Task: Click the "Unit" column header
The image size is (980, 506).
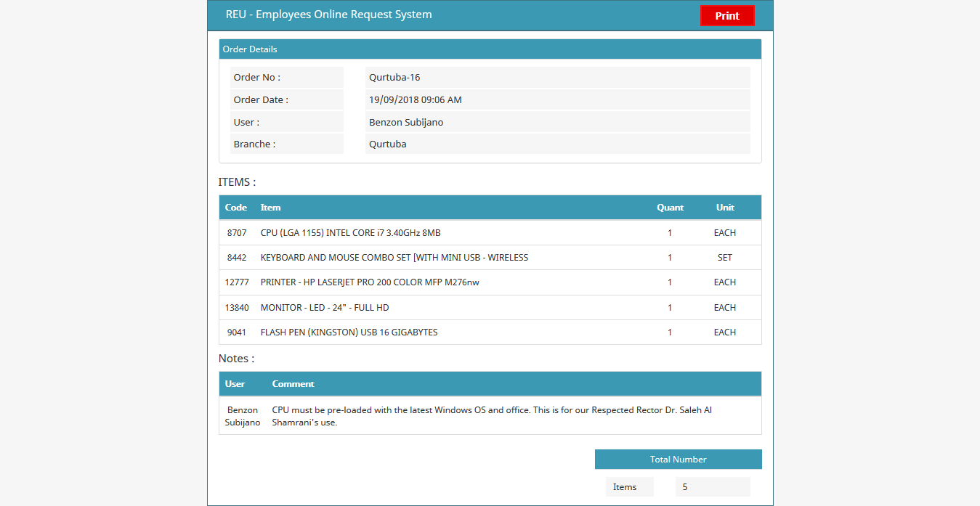Action: tap(725, 208)
